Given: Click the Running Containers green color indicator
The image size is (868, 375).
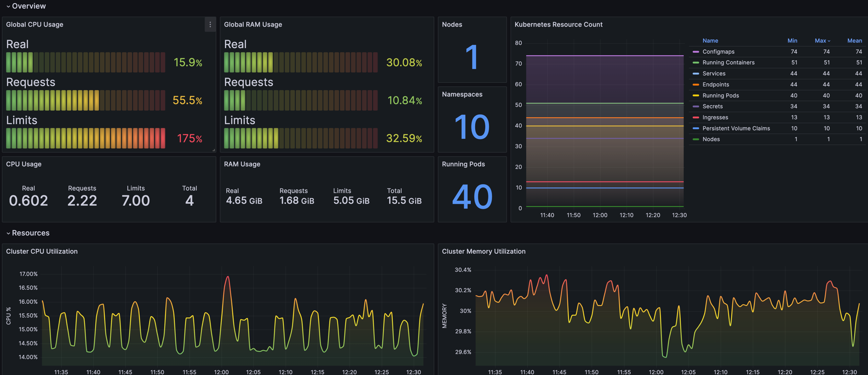Looking at the screenshot, I should click(696, 62).
